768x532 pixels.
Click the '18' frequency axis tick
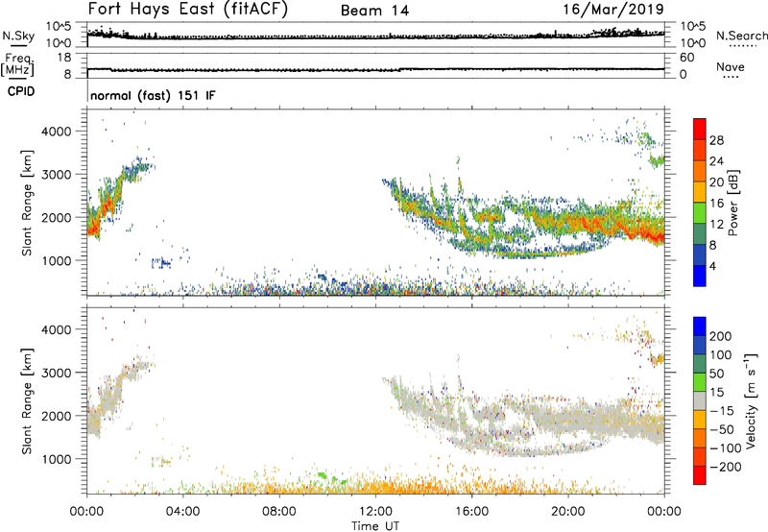tap(64, 58)
